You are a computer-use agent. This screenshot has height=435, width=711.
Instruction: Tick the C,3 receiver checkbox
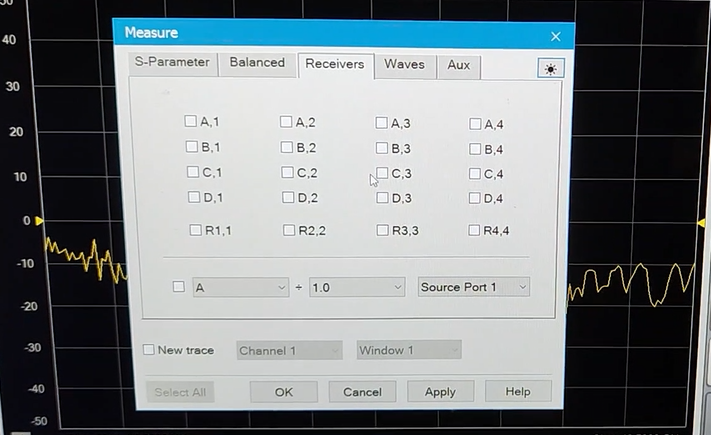[x=382, y=173]
